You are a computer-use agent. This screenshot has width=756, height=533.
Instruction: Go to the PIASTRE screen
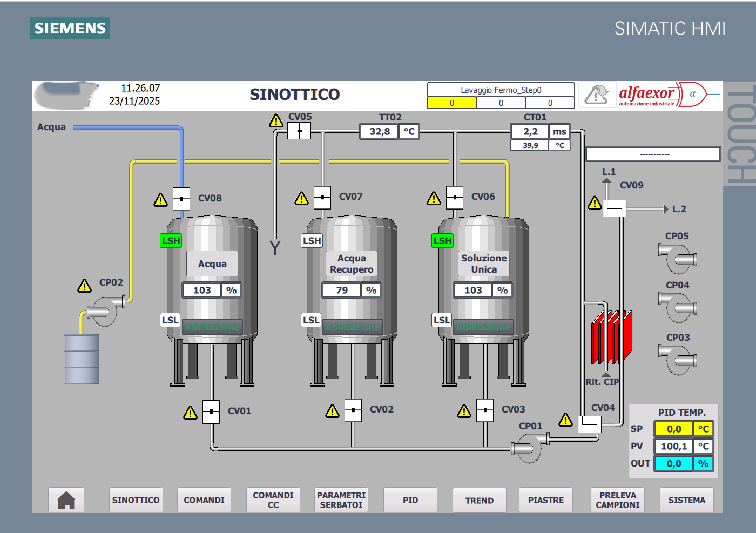coord(546,500)
